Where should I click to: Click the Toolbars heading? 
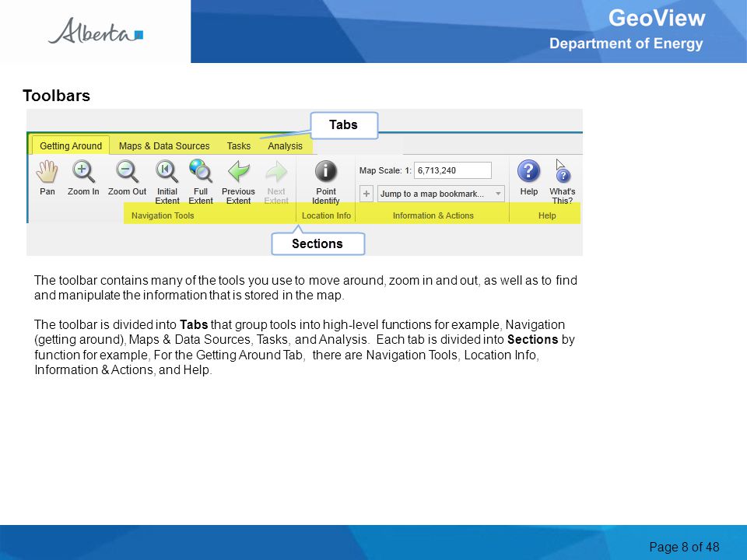56,95
